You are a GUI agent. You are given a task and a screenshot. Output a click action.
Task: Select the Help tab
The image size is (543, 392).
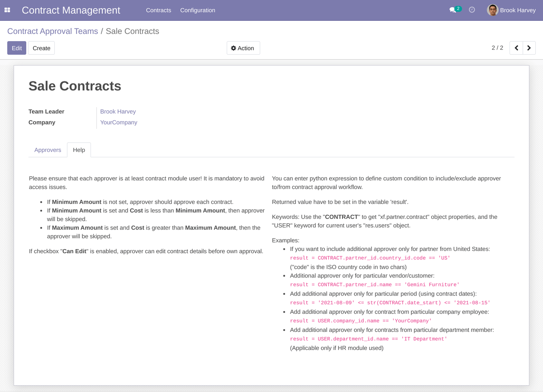pyautogui.click(x=79, y=150)
